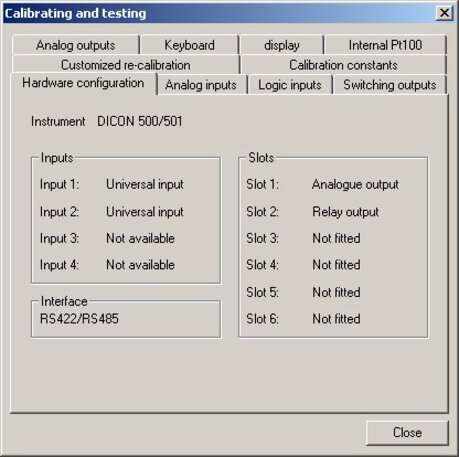459x457 pixels.
Task: Select the Hardware configuration tab
Action: pyautogui.click(x=83, y=83)
